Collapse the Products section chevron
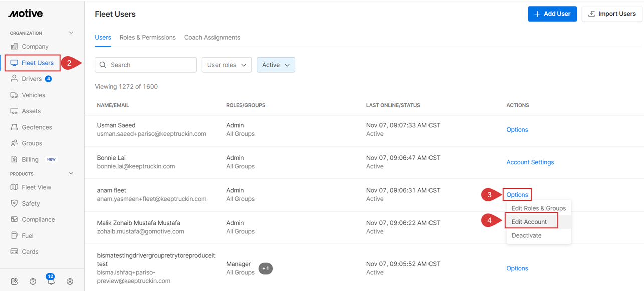Viewport: 644px width, 291px height. tap(71, 174)
